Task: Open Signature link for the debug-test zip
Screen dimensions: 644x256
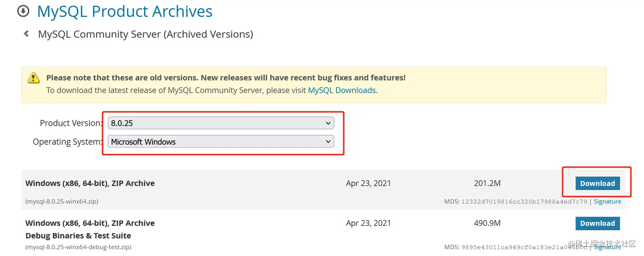Action: tap(607, 247)
